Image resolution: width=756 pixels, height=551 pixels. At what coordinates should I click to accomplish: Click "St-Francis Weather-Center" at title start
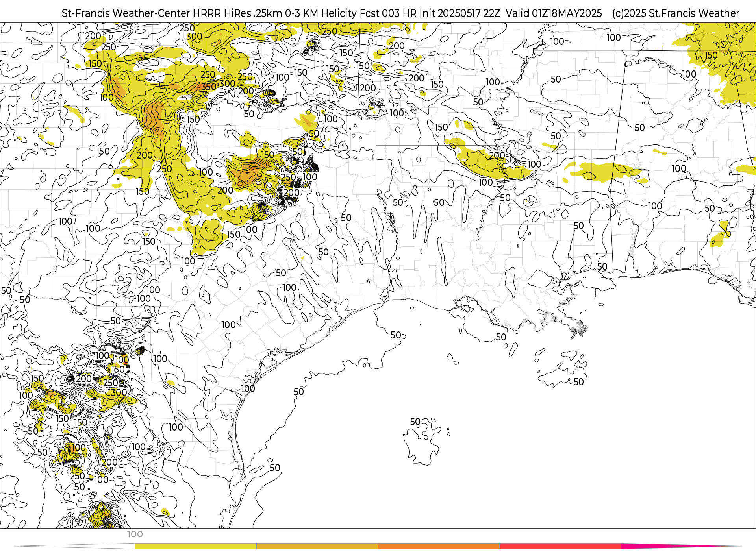click(x=126, y=13)
